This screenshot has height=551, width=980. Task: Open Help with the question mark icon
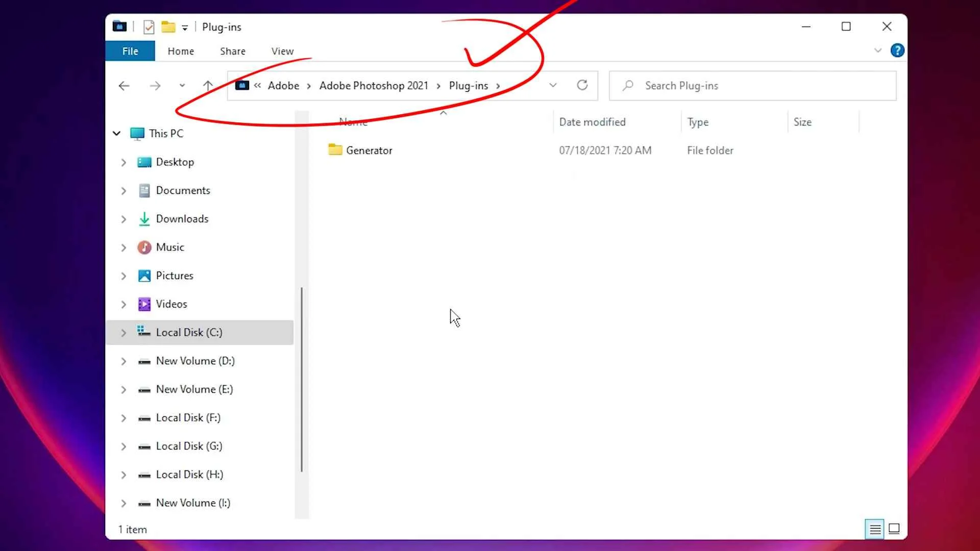(897, 51)
